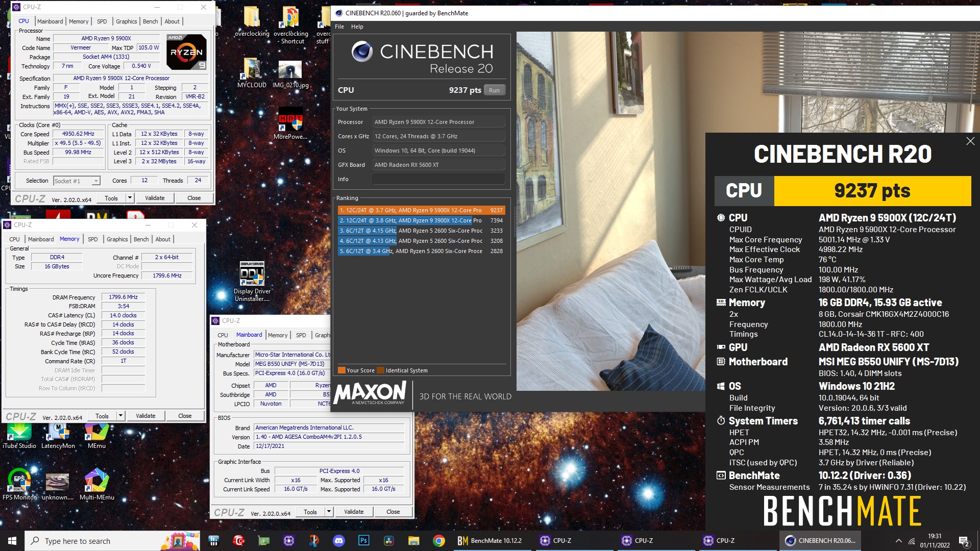Launch MEmu desktop shortcut
The height and width of the screenshot is (551, 980).
coord(96,436)
